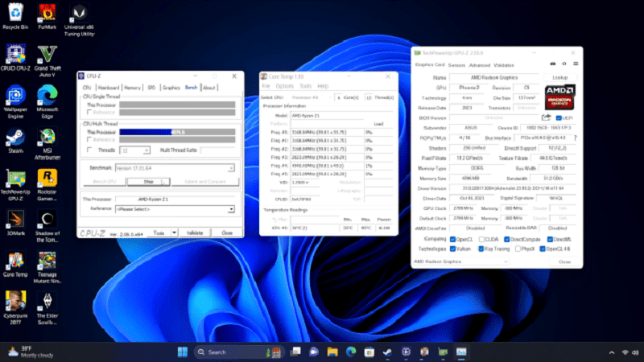Switch to Sensors tab in GPU-Z
Screen dimensions: 644x362
pyautogui.click(x=456, y=65)
